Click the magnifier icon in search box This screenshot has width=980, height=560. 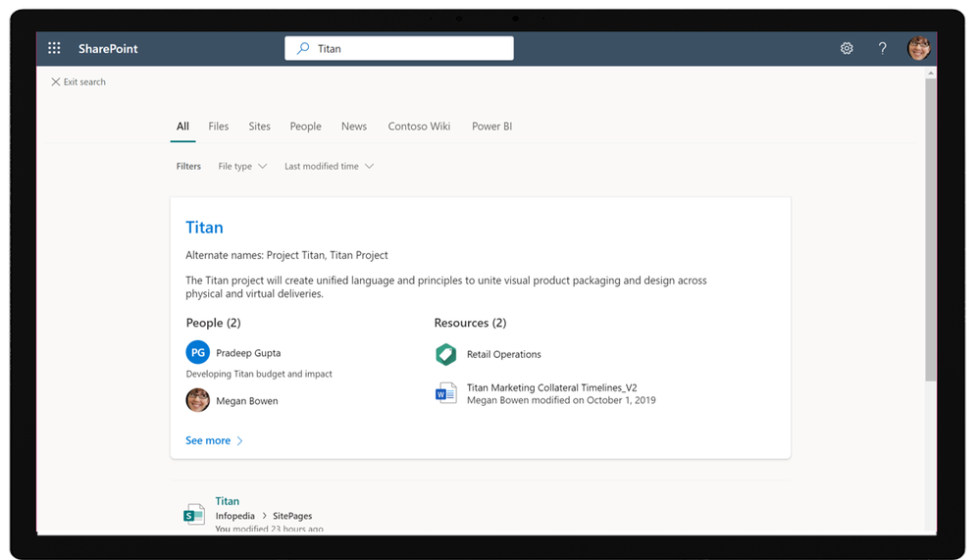tap(303, 48)
